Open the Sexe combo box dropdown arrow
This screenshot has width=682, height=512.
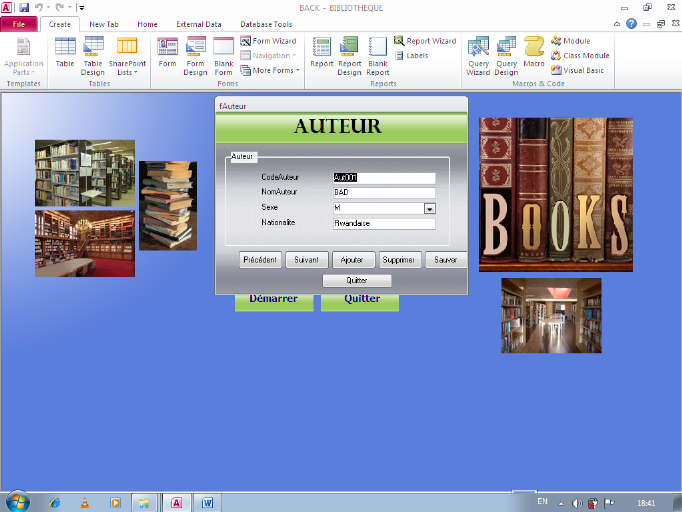pyautogui.click(x=429, y=209)
